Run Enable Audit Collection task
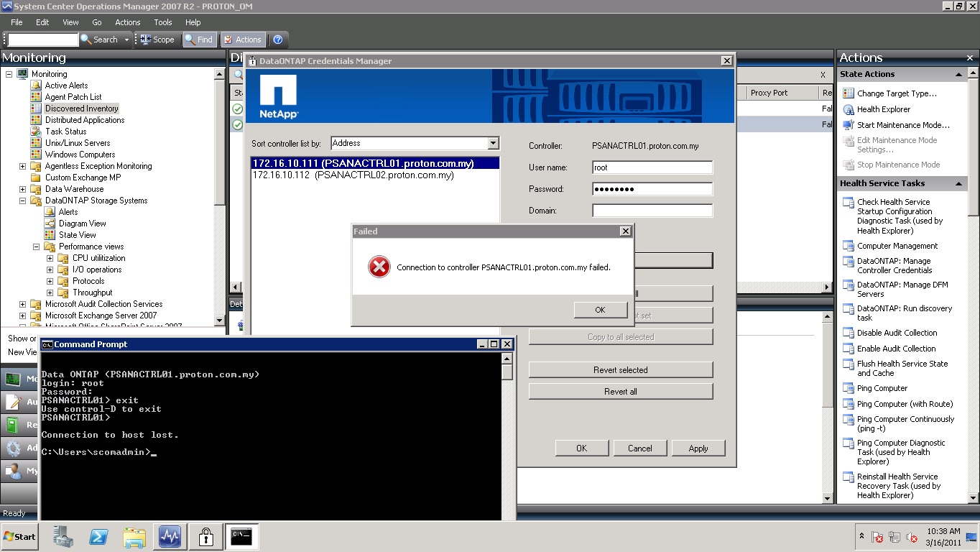The width and height of the screenshot is (980, 552). click(896, 349)
